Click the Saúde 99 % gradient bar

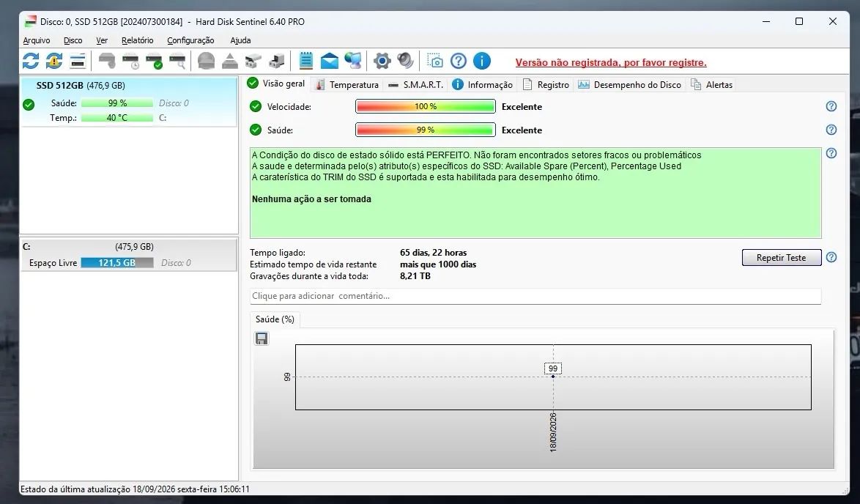point(426,130)
